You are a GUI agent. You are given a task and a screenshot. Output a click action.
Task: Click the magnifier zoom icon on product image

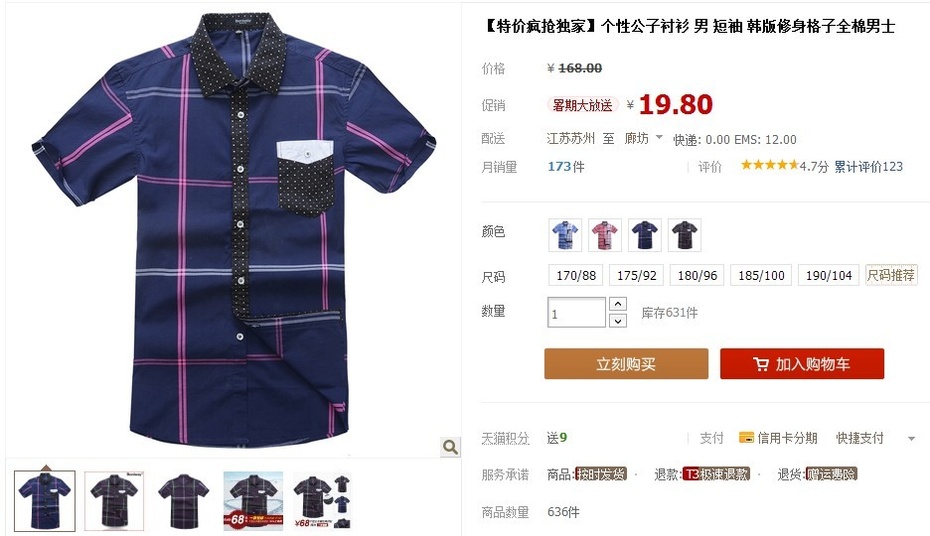[x=450, y=446]
